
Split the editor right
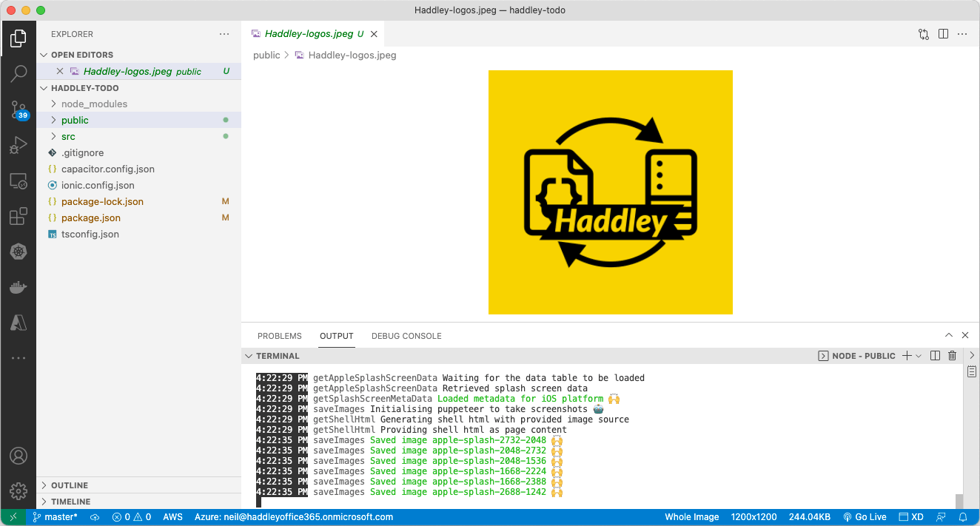943,34
